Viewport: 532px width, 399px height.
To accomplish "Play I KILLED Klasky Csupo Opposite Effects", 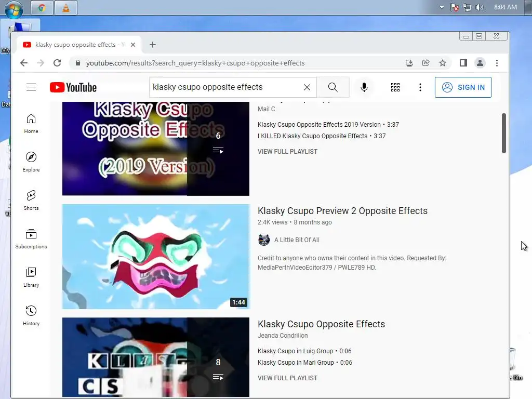I will (x=322, y=136).
